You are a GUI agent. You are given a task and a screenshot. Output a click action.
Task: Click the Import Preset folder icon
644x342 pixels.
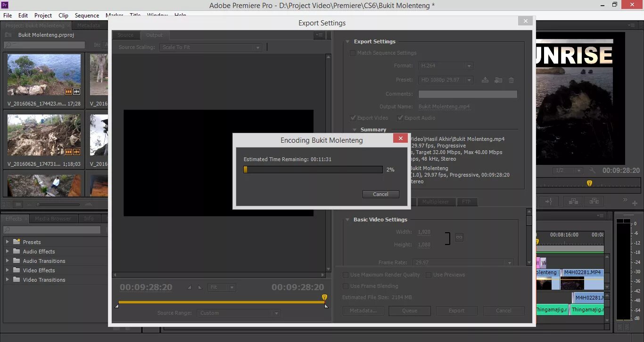tap(498, 80)
